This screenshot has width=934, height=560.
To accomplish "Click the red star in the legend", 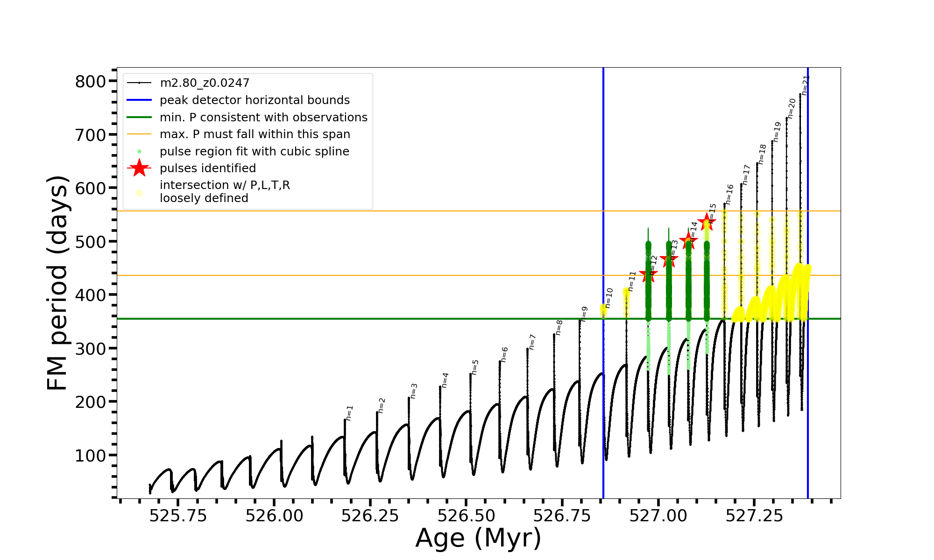I will (x=139, y=168).
